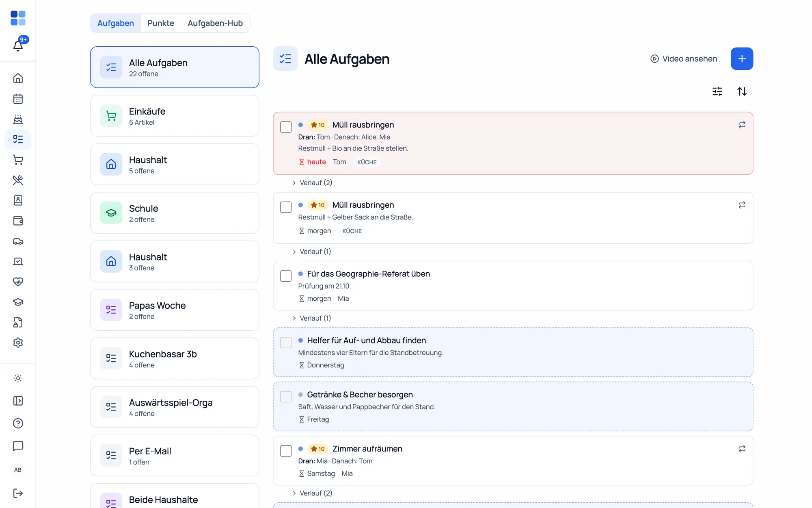
Task: Open the help question mark icon
Action: coord(18,423)
